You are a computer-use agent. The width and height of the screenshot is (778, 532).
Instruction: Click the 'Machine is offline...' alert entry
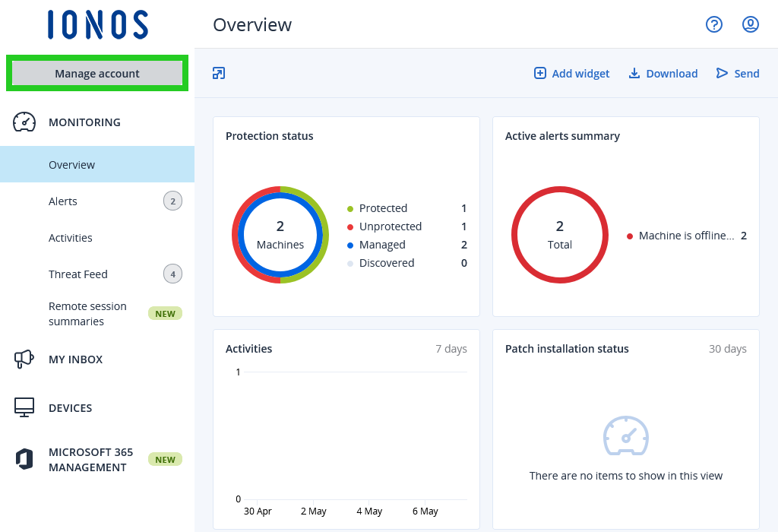[686, 236]
